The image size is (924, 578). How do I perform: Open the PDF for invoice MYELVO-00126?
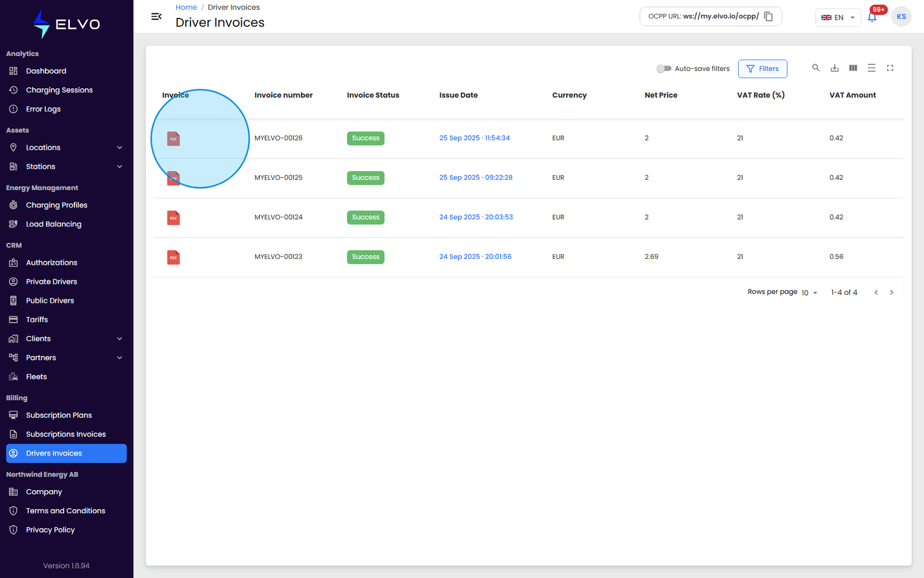pos(173,139)
